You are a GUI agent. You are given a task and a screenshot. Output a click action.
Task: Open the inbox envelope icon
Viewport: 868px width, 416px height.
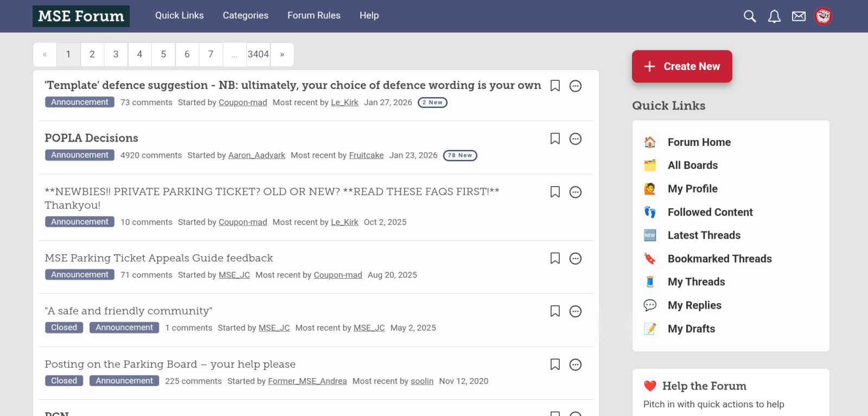point(799,16)
